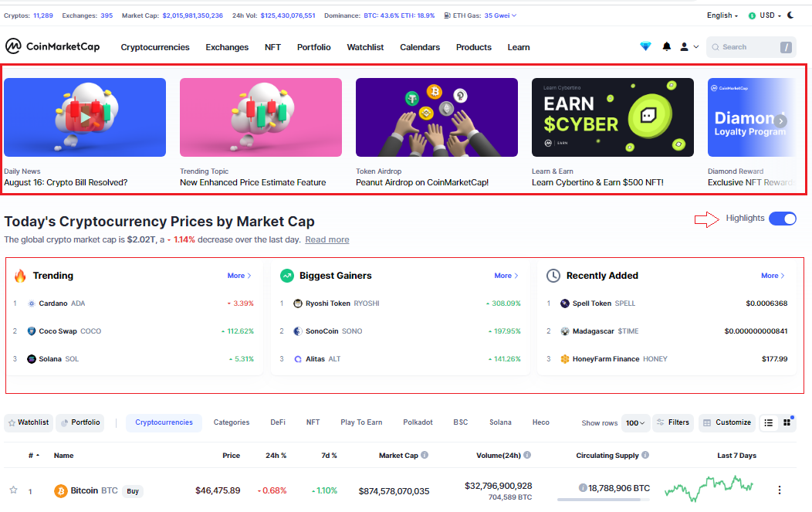Image resolution: width=812 pixels, height=512 pixels.
Task: Click the Bitcoin 7-day sparkline chart
Action: [x=709, y=489]
